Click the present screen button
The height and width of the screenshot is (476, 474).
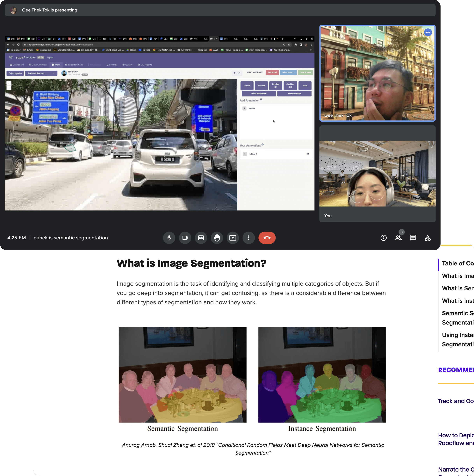click(233, 238)
